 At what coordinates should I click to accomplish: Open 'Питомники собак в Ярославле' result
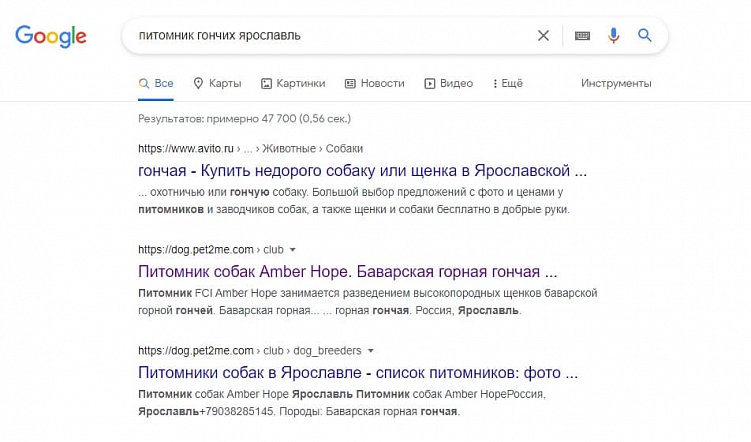358,373
